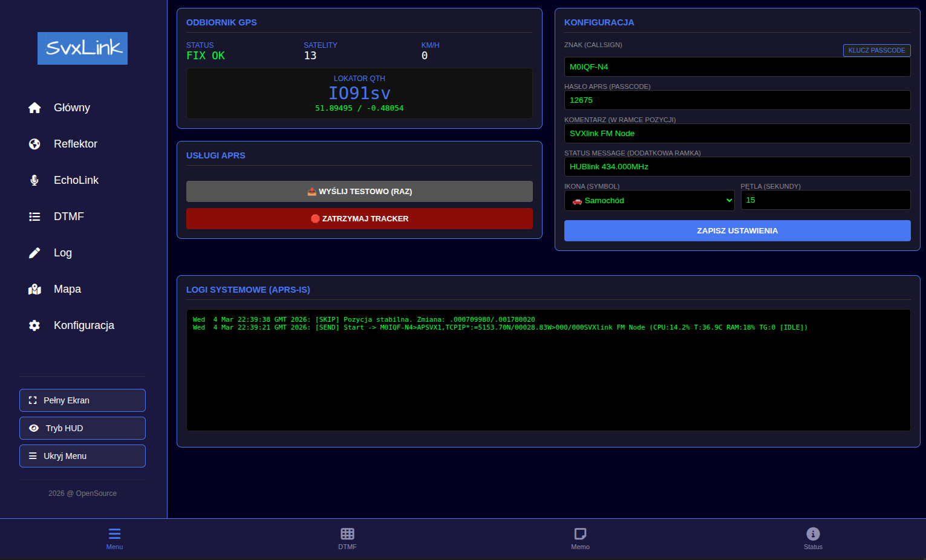Enable Tryb HUD view mode
926x560 pixels.
tap(82, 428)
